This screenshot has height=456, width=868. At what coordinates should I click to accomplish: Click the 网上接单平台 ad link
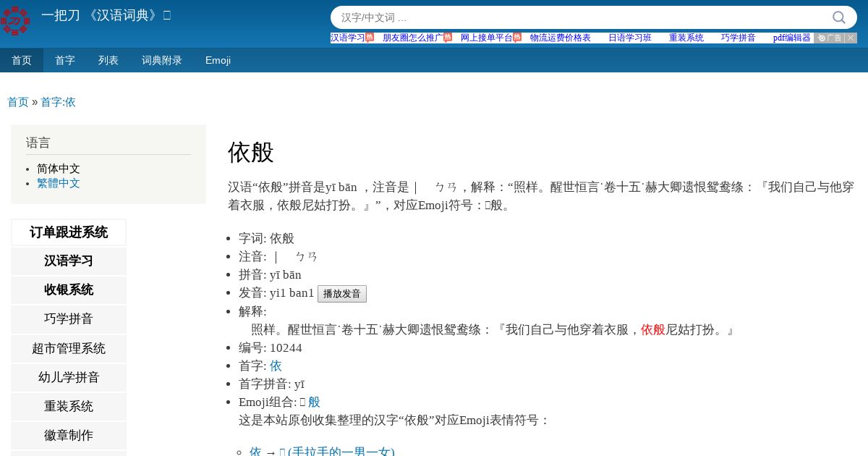487,38
